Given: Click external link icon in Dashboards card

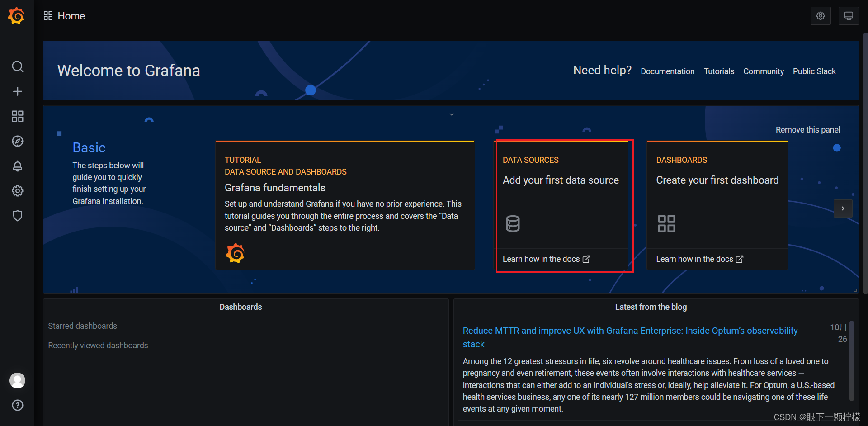Looking at the screenshot, I should click(x=740, y=259).
